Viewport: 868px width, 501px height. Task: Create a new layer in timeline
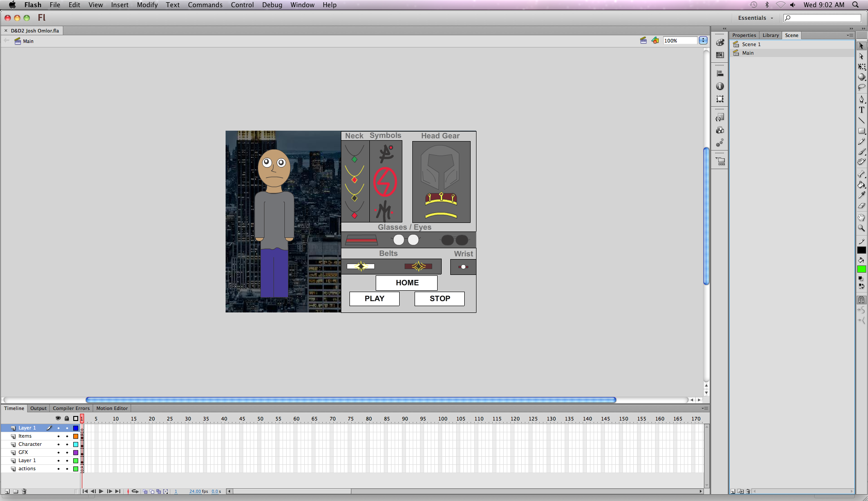point(7,492)
